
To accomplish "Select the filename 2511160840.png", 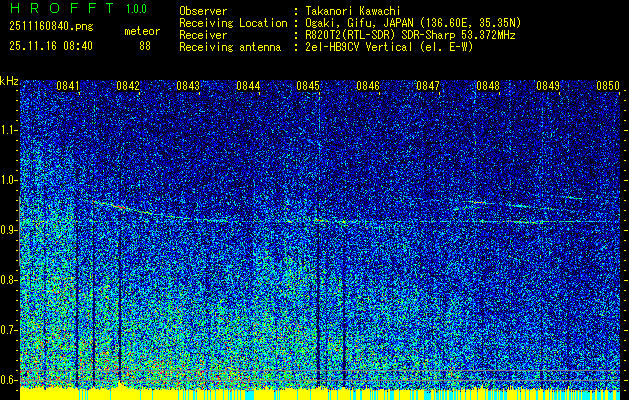I will coord(51,27).
